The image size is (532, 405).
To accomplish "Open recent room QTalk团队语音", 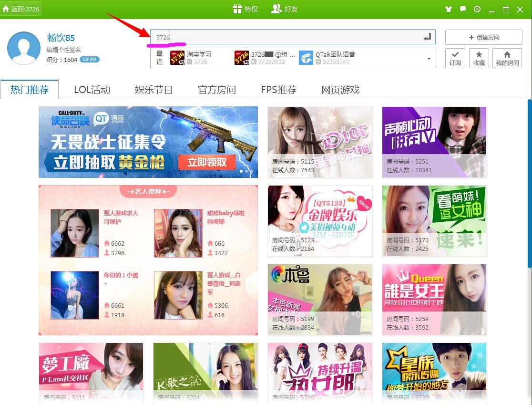I will point(328,58).
